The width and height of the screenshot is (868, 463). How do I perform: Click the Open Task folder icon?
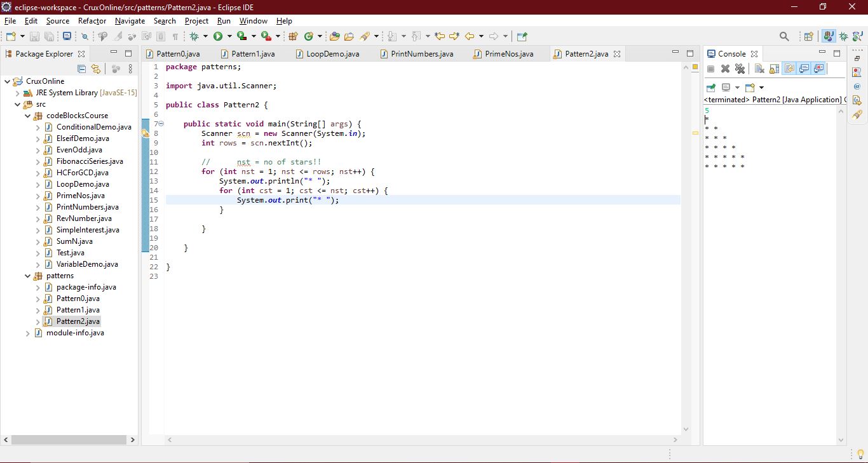(349, 36)
